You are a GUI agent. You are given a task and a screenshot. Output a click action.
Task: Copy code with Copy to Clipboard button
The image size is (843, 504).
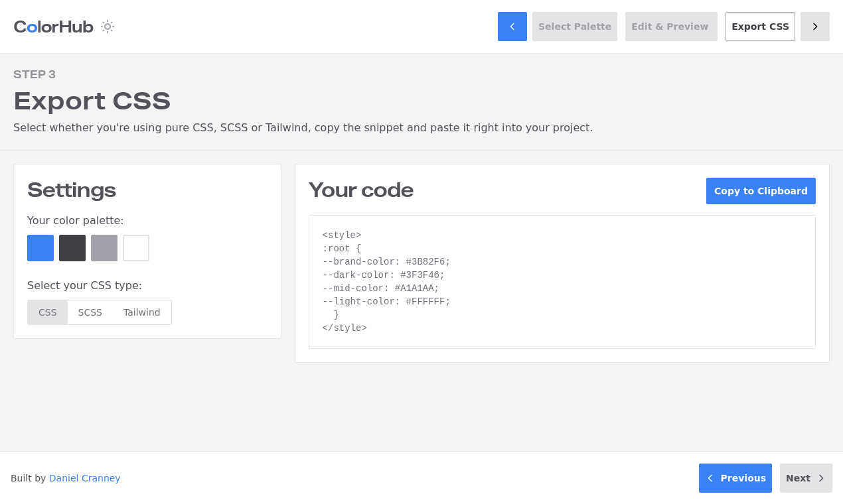761,191
